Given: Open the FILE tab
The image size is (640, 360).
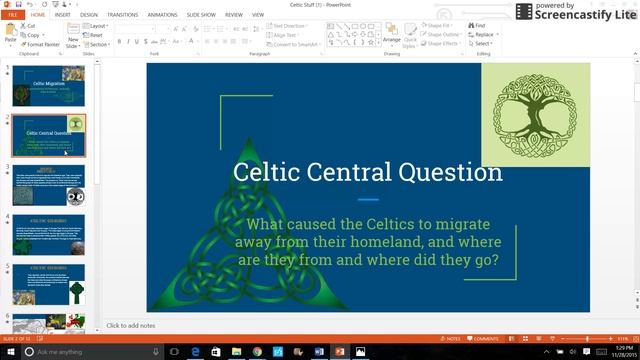Looking at the screenshot, I should 13,15.
